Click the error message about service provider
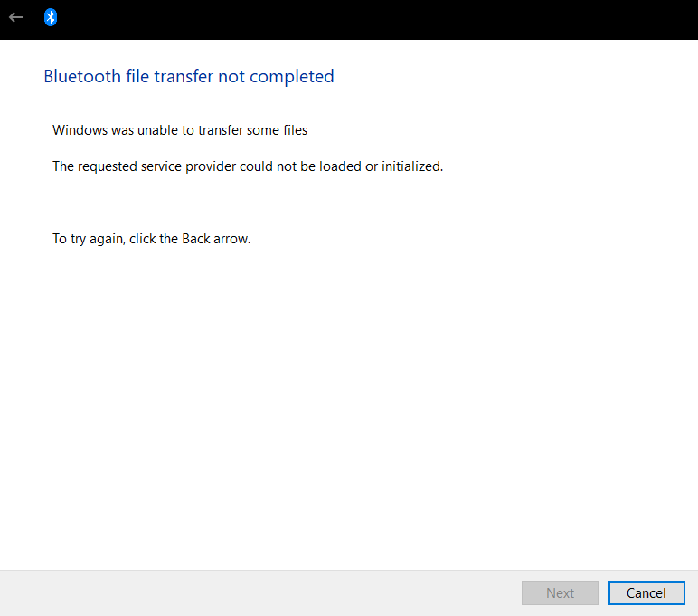This screenshot has width=698, height=616. pyautogui.click(x=248, y=166)
